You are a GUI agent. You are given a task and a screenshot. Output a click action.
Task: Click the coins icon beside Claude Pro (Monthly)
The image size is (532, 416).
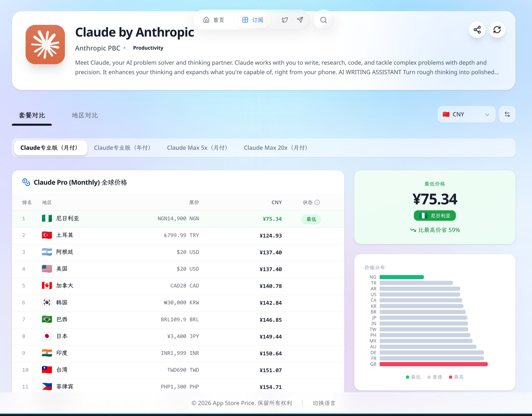pyautogui.click(x=26, y=182)
